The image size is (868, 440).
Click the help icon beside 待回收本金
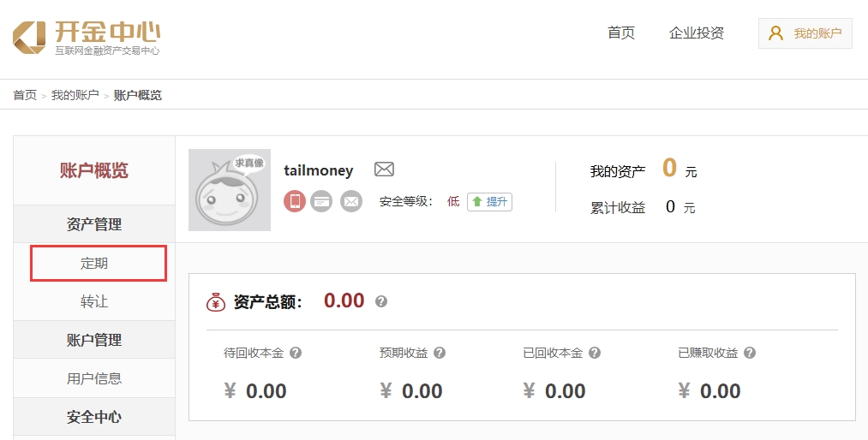point(296,353)
